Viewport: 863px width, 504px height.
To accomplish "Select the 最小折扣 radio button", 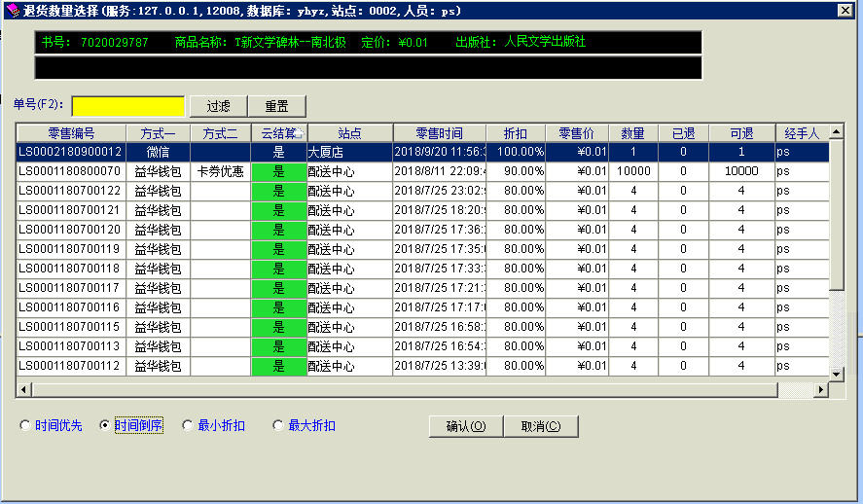I will pos(188,426).
